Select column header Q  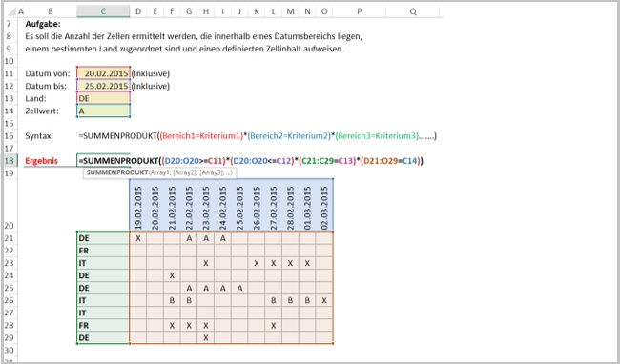click(x=413, y=11)
